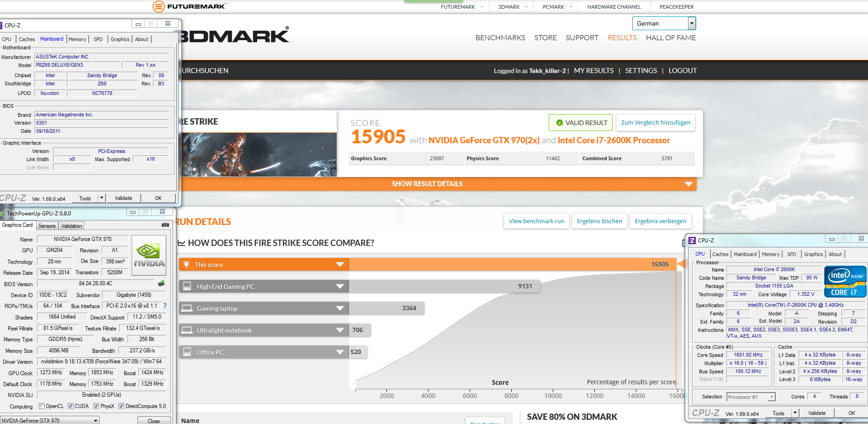Toggle the OpenCL checkbox in GPU-Z

[x=42, y=406]
